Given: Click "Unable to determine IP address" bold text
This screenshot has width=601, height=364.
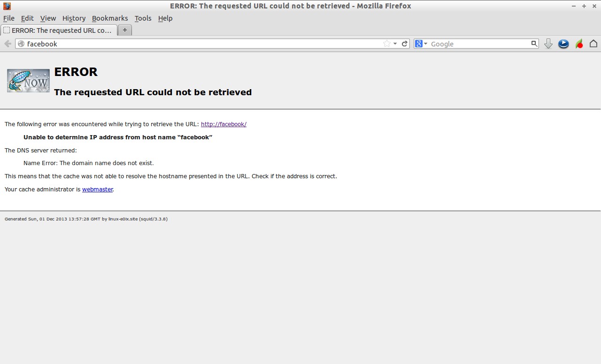Looking at the screenshot, I should [x=118, y=137].
